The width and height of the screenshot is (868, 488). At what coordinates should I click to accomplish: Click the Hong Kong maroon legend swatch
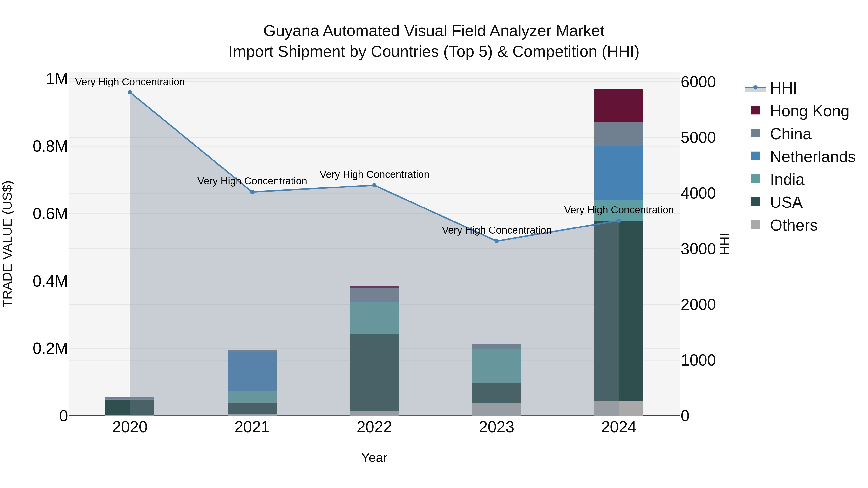pyautogui.click(x=755, y=110)
